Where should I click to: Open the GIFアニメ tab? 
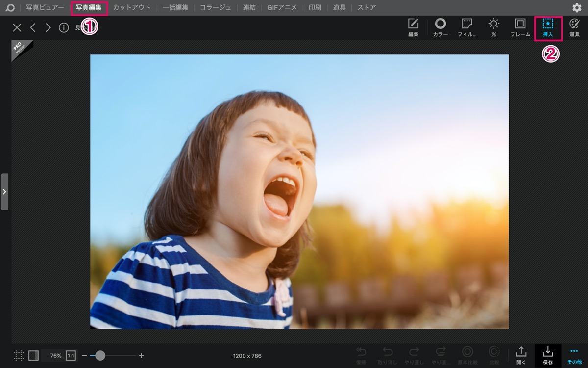282,8
